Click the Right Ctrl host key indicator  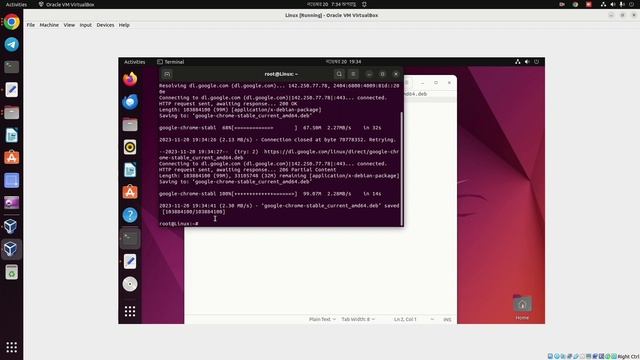tap(629, 356)
